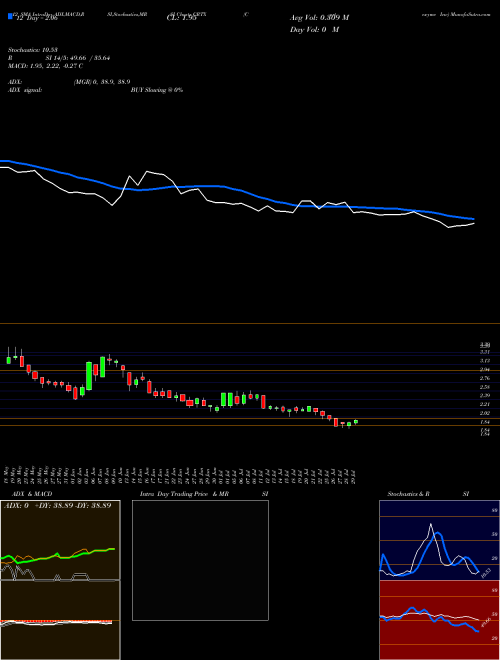This screenshot has height=660, width=500.
Task: Click the 2.94 price axis label
Action: (485, 370)
